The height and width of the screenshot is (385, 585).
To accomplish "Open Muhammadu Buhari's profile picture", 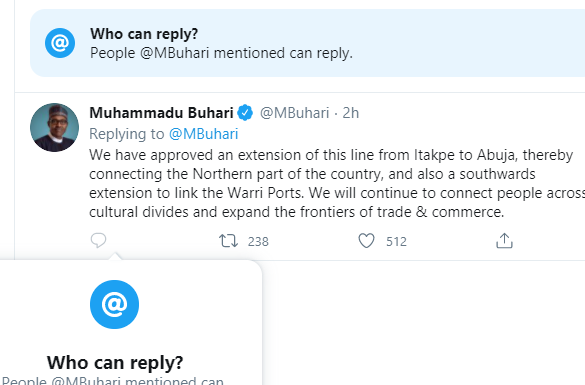I will point(54,128).
